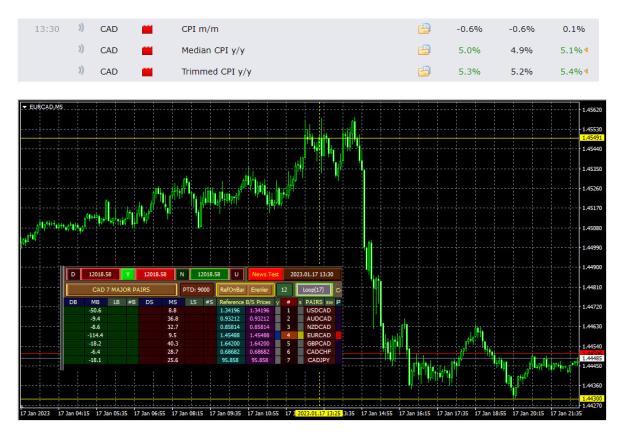Image resolution: width=625 pixels, height=439 pixels.
Task: Select the GBPCAD pair row
Action: click(x=319, y=343)
